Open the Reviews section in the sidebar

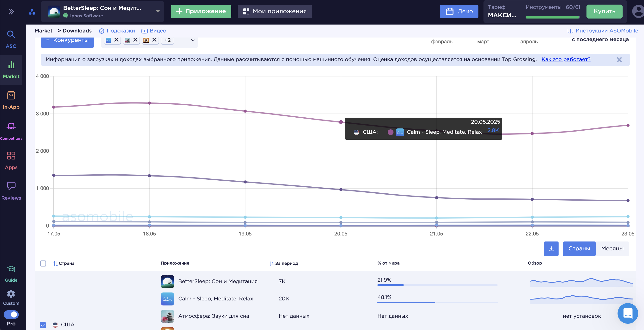[x=11, y=191]
